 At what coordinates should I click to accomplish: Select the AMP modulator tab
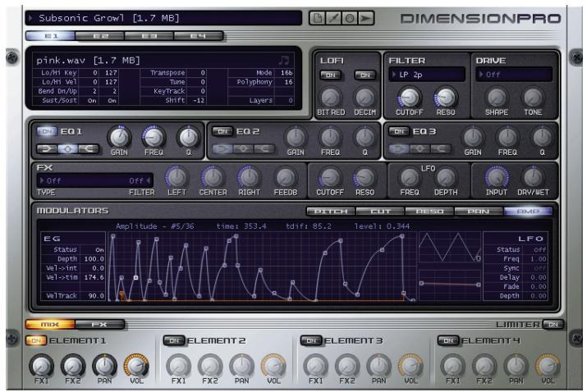(528, 212)
